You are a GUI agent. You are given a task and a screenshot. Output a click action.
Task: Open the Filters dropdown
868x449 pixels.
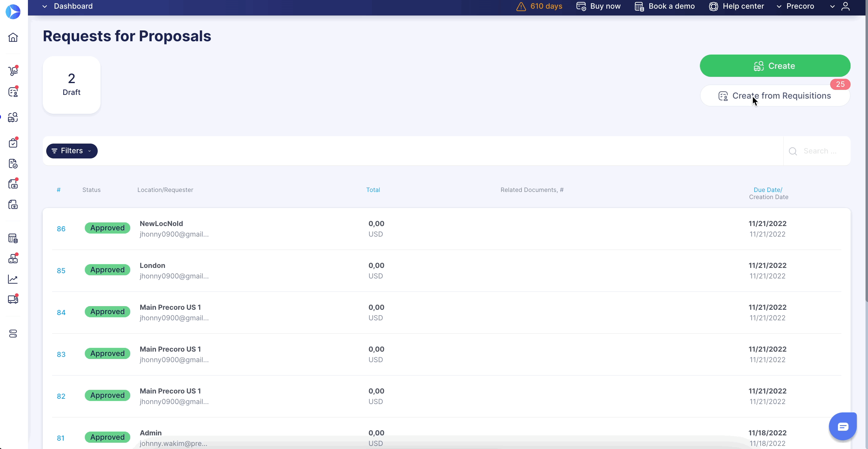pos(72,151)
